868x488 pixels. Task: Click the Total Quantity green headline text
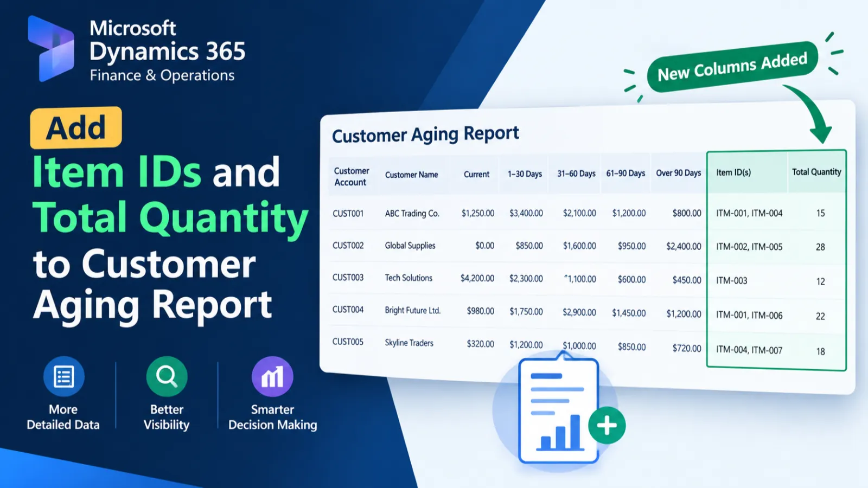tap(170, 219)
